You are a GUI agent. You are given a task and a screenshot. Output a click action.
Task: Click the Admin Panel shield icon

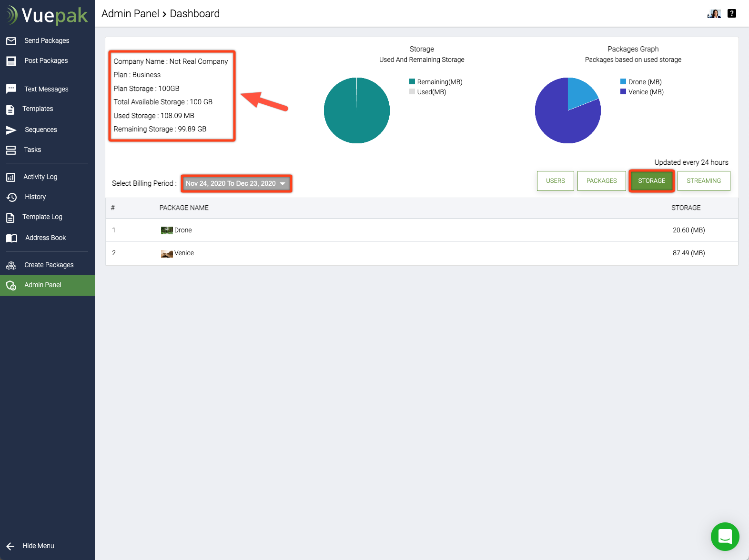tap(11, 285)
